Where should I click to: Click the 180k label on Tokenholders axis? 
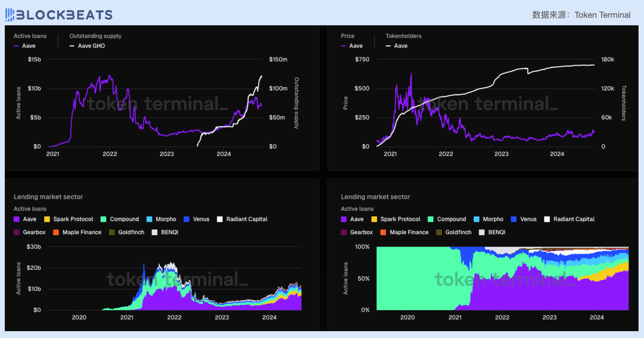(x=607, y=60)
